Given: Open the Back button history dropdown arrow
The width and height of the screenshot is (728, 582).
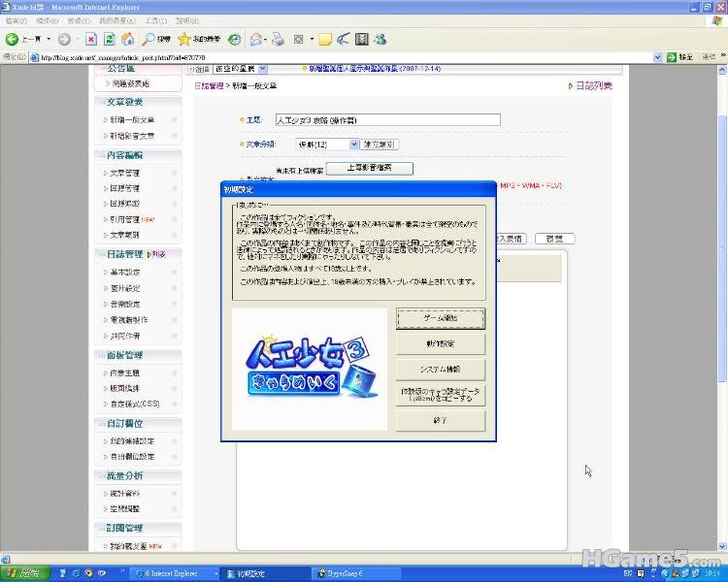Looking at the screenshot, I should 49,40.
